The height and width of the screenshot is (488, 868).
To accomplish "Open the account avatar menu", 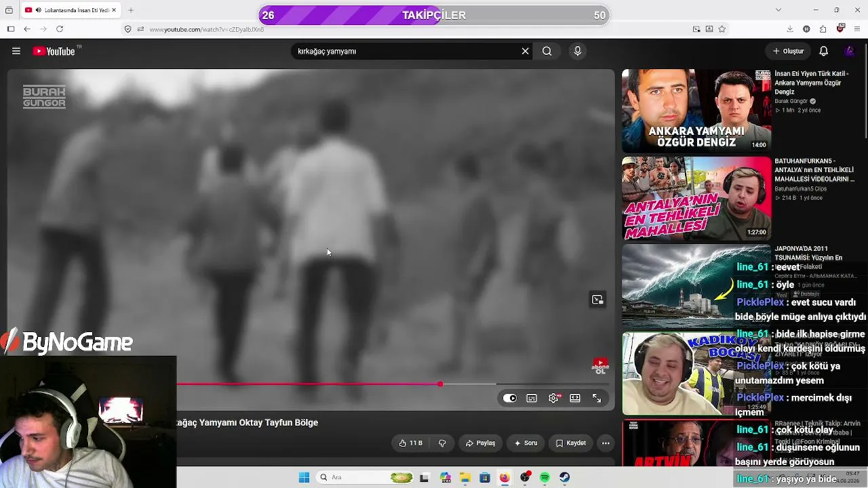I will point(849,51).
